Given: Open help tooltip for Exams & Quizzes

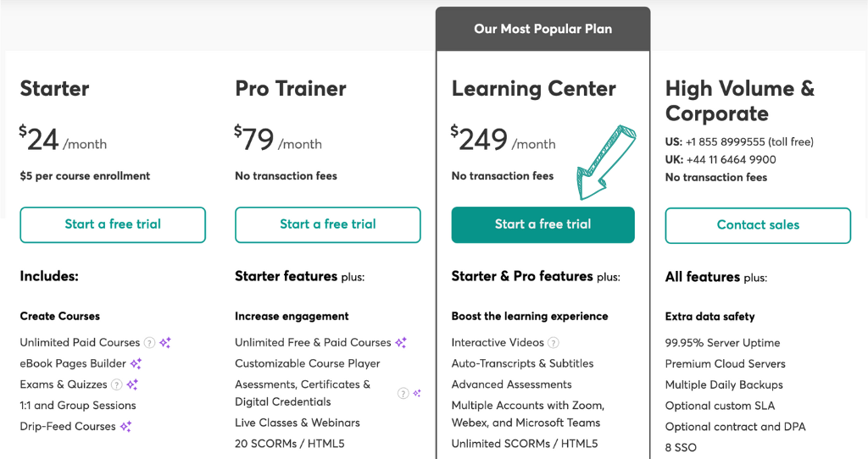Looking at the screenshot, I should (117, 384).
